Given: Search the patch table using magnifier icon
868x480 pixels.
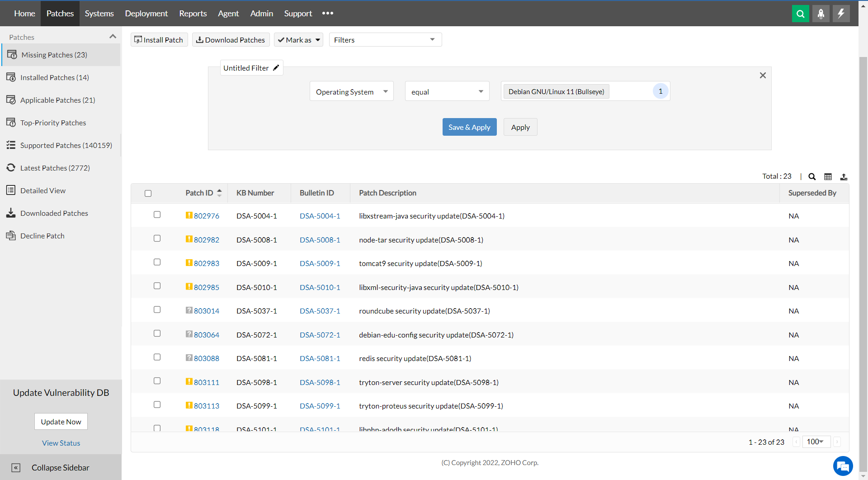Looking at the screenshot, I should coord(812,177).
